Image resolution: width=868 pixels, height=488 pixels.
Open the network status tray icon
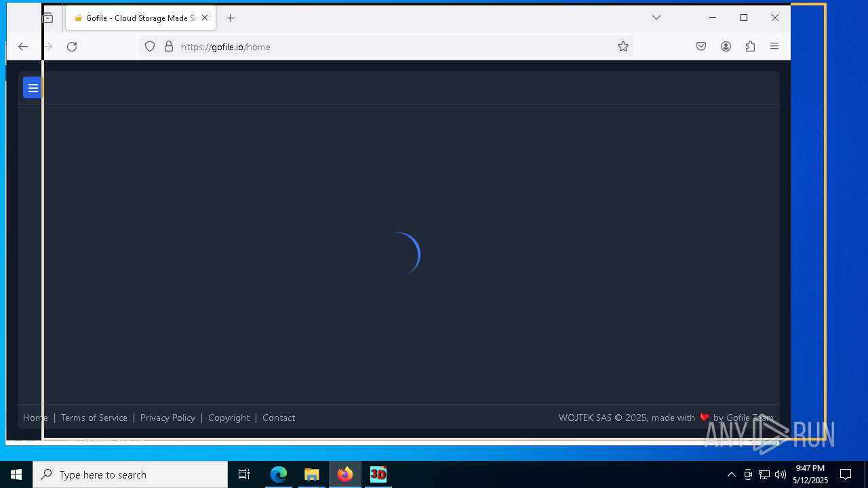[764, 474]
